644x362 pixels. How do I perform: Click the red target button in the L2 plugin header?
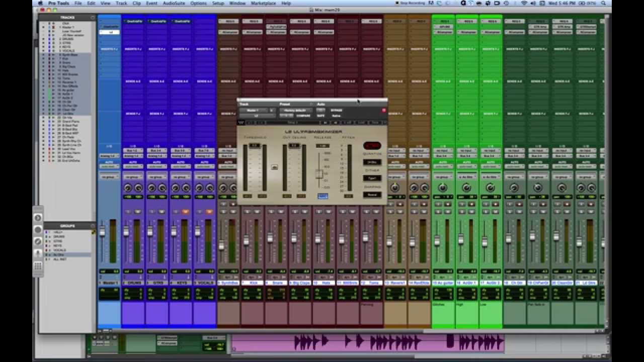pos(384,110)
